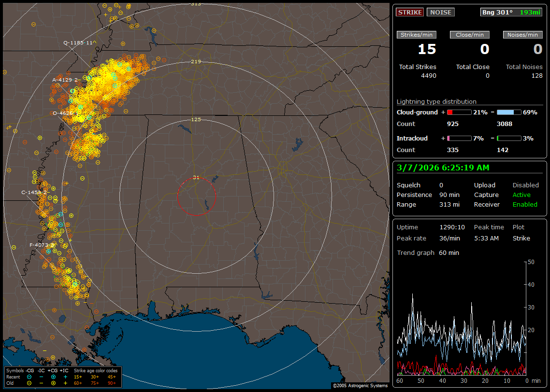Toggle the STRIKE mode button
The width and height of the screenshot is (550, 392).
[410, 12]
